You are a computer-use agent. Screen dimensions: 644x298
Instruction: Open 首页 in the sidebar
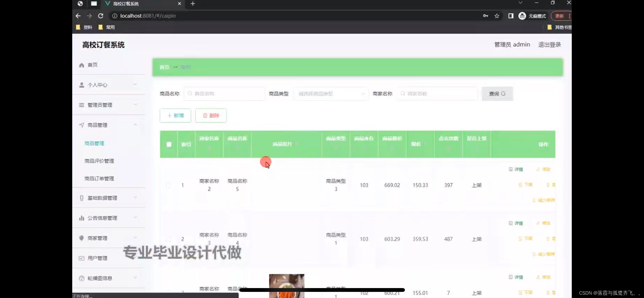[x=93, y=65]
